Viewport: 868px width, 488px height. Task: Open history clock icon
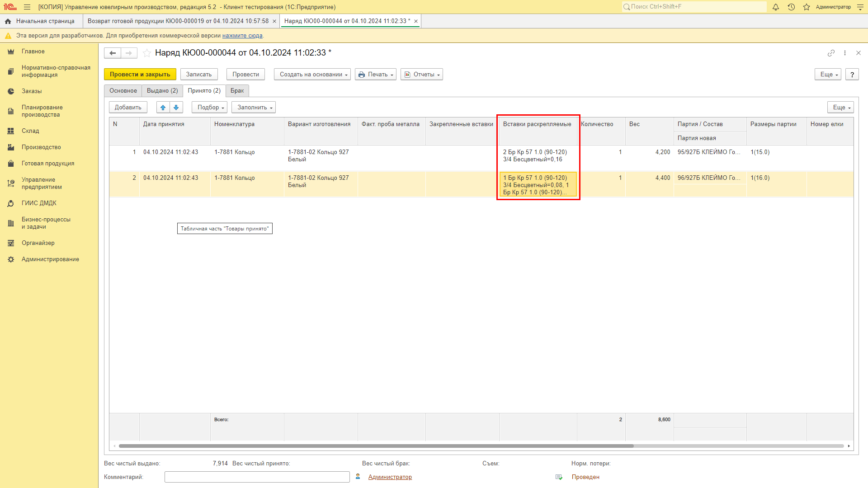coord(791,7)
